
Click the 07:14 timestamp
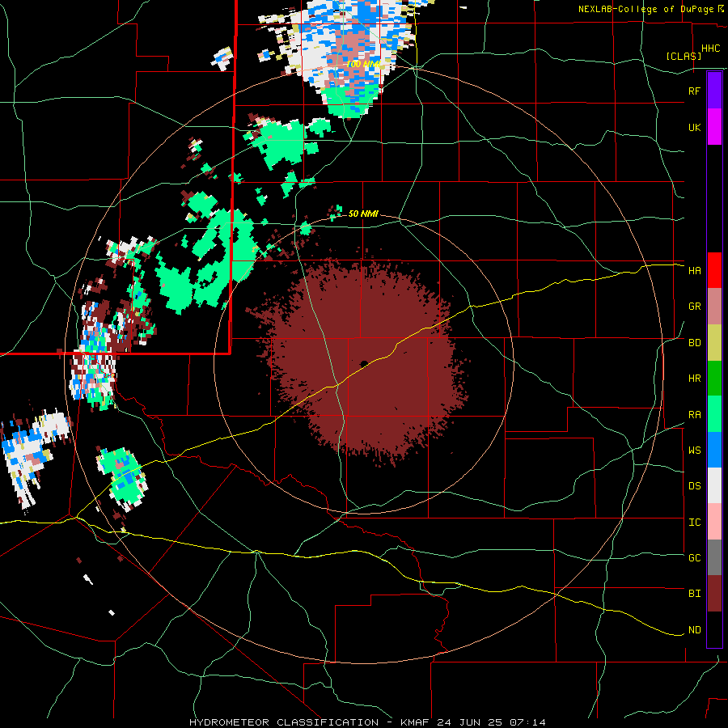[527, 722]
